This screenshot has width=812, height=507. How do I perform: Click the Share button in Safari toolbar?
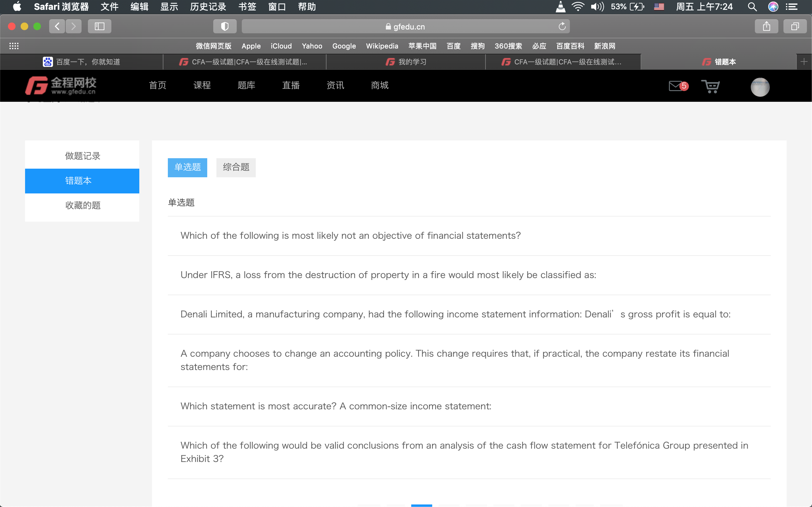[x=766, y=27]
